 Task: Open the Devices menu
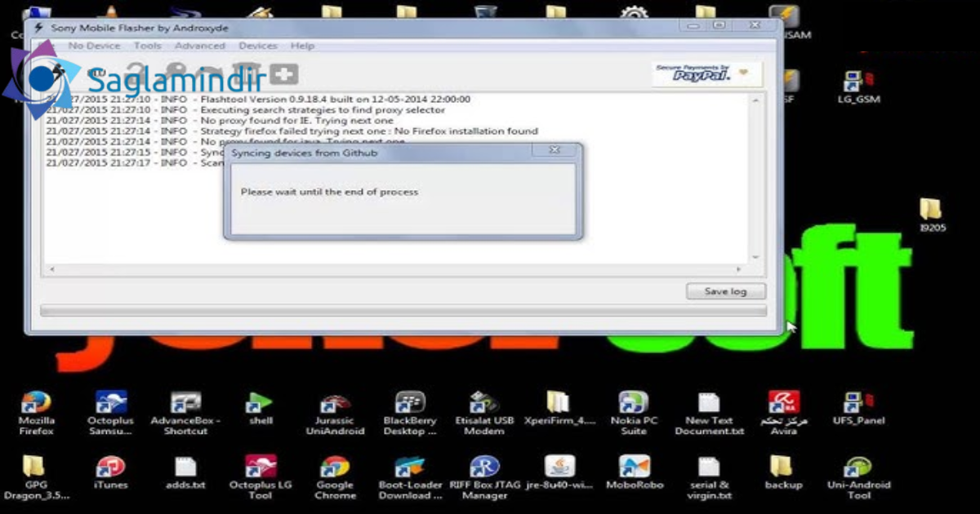coord(257,46)
